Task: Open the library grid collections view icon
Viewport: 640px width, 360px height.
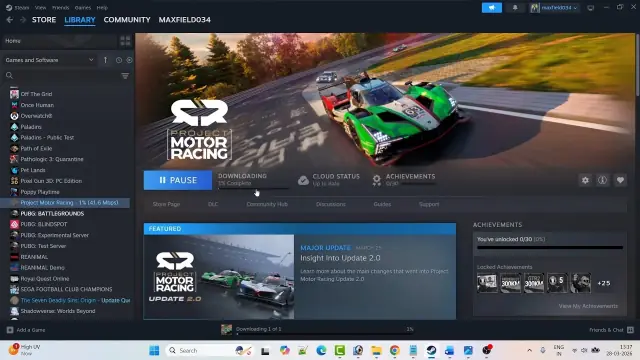Action: pyautogui.click(x=125, y=41)
